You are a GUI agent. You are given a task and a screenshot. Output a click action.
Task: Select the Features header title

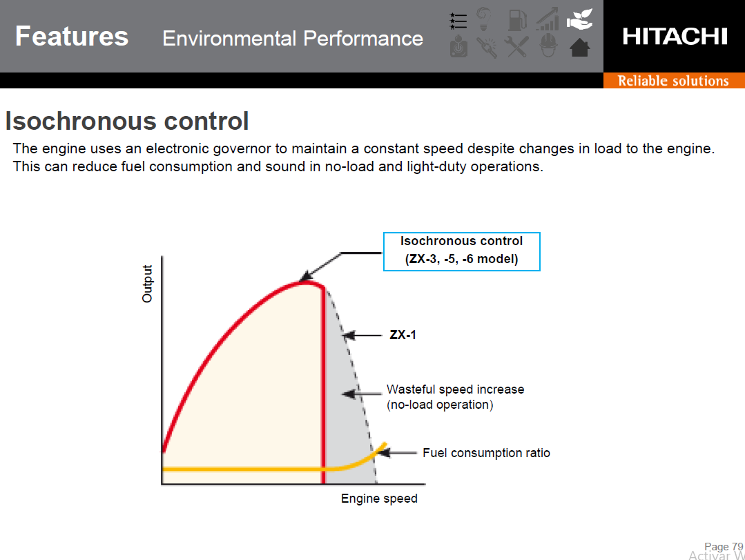[72, 36]
